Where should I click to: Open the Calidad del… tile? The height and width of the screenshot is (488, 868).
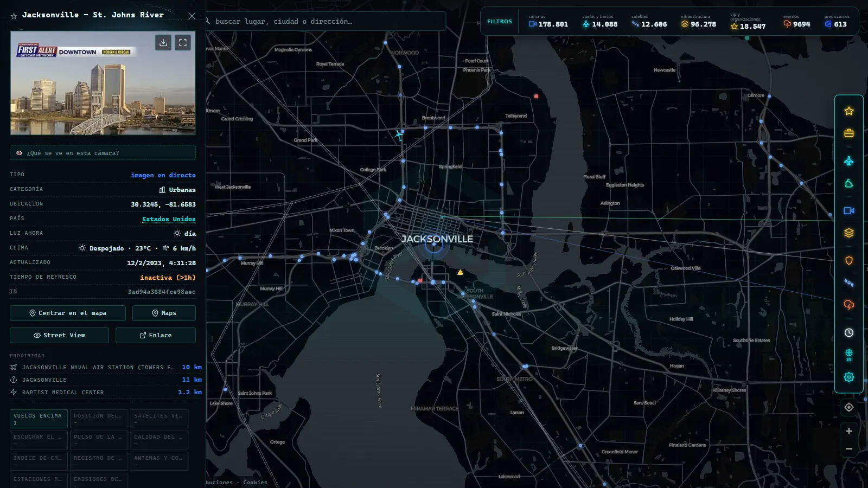pyautogui.click(x=159, y=440)
